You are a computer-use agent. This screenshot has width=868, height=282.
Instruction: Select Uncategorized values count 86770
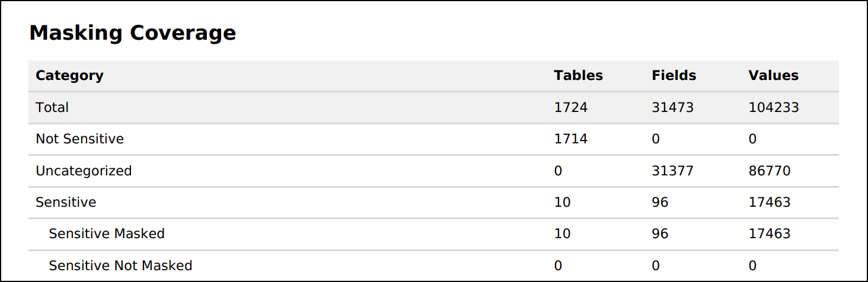(769, 171)
